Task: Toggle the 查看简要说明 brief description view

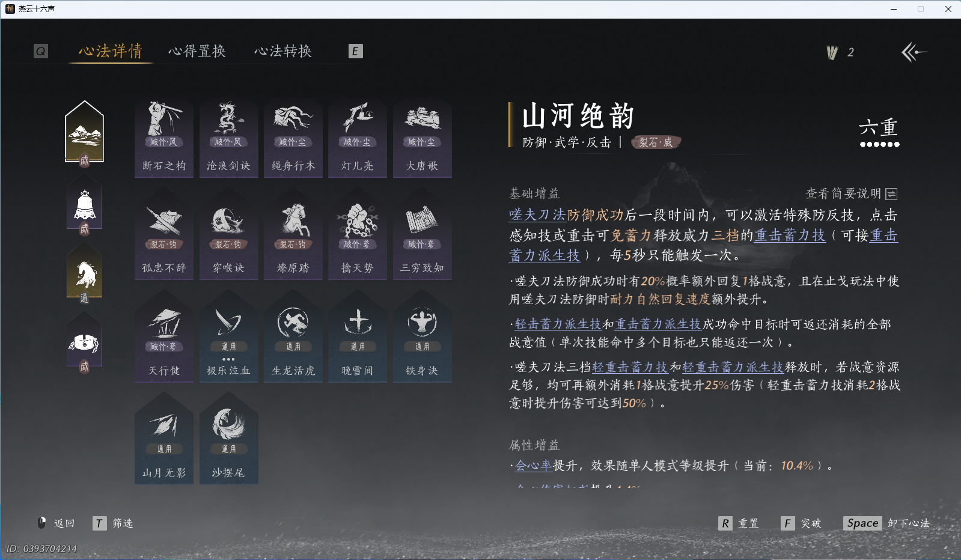Action: pos(851,193)
